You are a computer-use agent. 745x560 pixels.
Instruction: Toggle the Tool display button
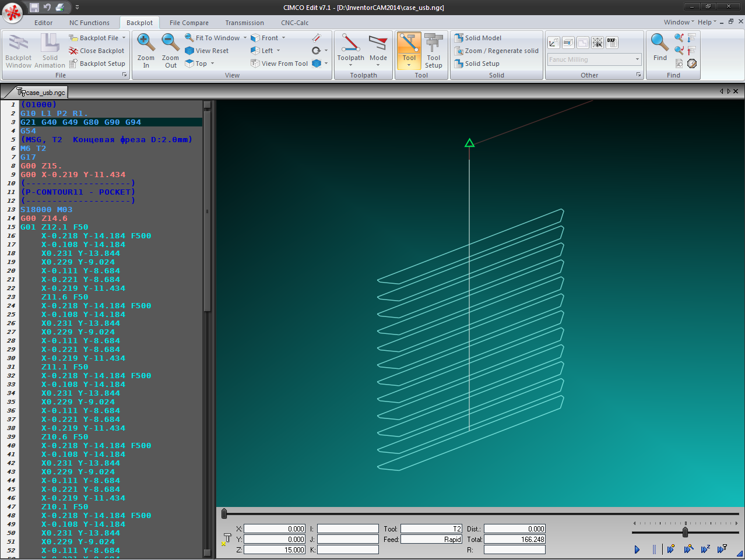click(409, 51)
